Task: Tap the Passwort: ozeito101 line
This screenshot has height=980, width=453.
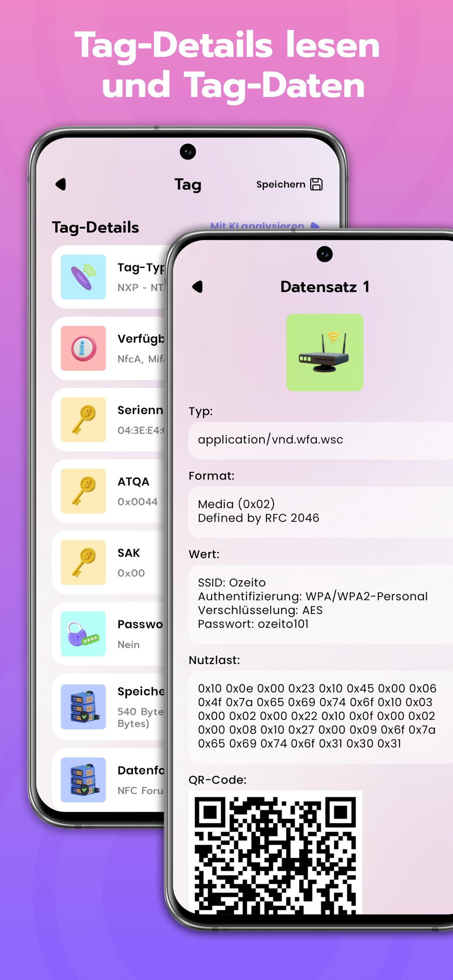Action: click(x=253, y=624)
